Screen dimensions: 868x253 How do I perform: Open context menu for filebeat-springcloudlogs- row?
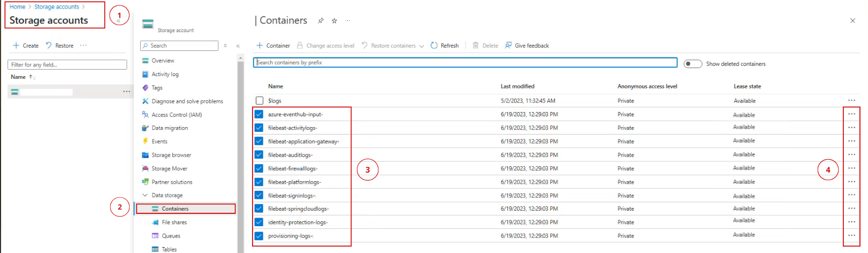pyautogui.click(x=851, y=208)
